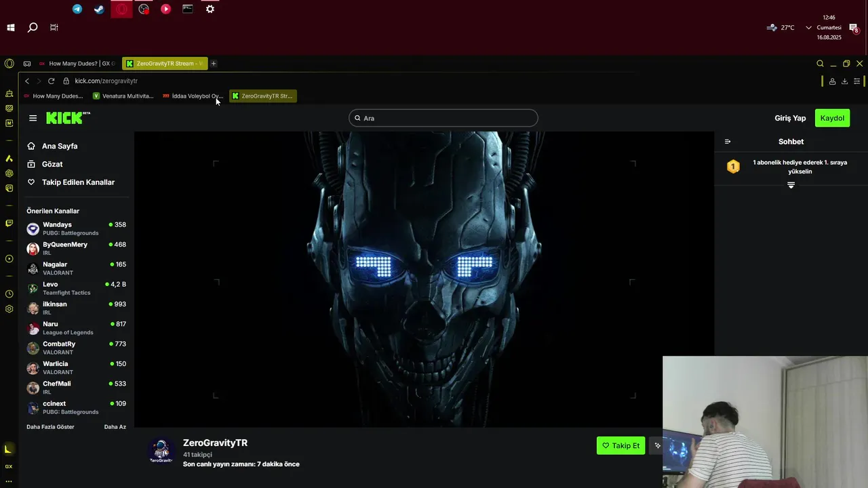Viewport: 868px width, 488px height.
Task: Open Takip Edilen Kanallar
Action: 71,182
